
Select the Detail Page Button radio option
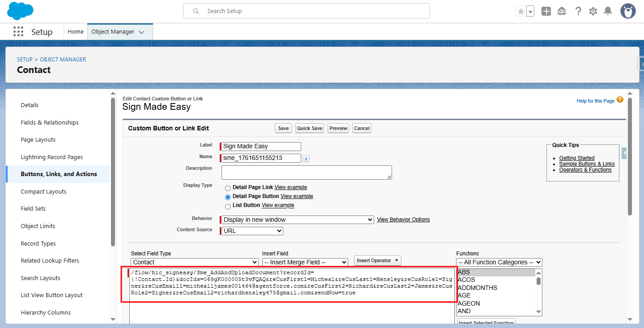click(228, 197)
